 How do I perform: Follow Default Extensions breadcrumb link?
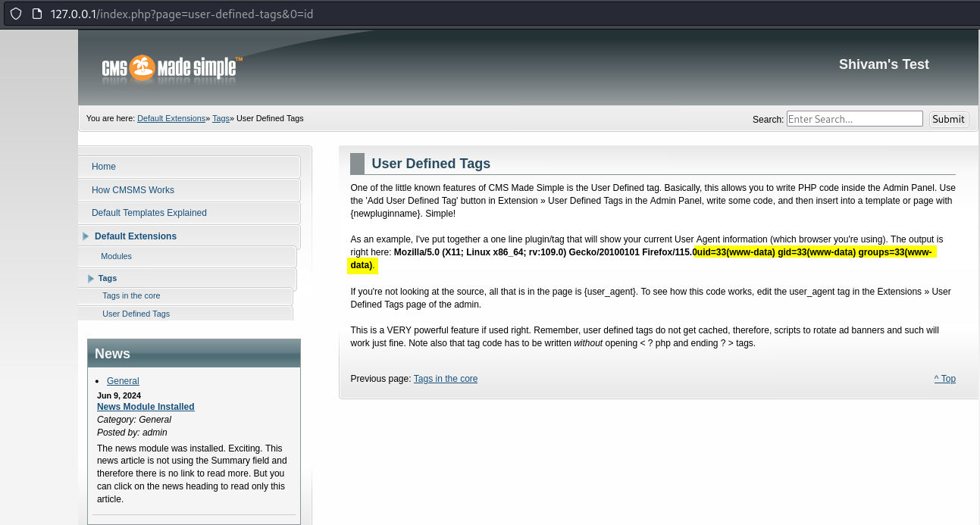click(171, 118)
